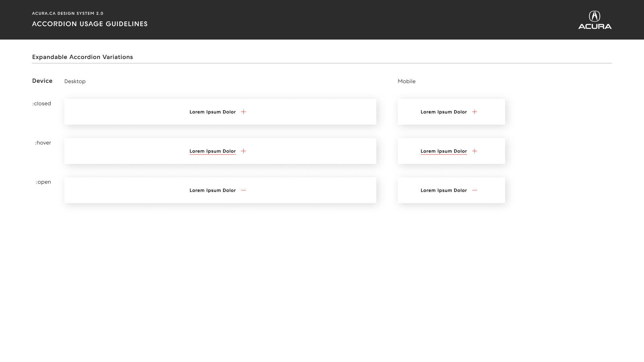Select the :hover state label
644x362 pixels.
point(43,143)
